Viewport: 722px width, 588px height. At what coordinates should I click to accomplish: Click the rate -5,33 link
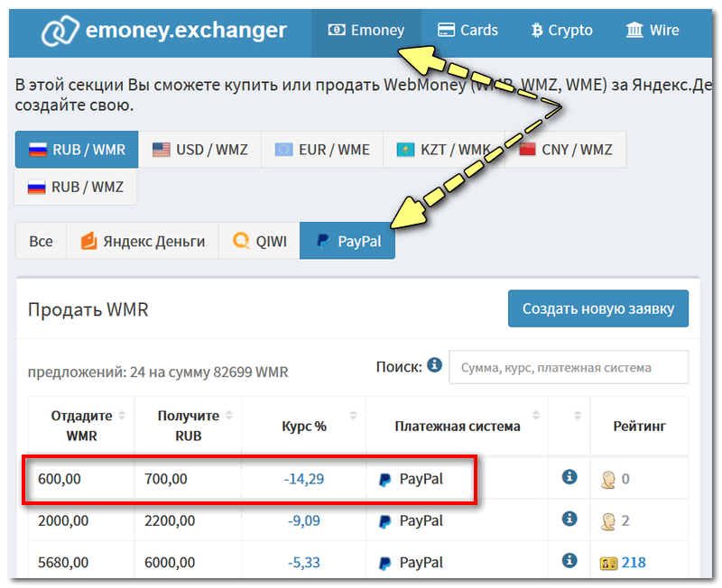click(x=304, y=563)
